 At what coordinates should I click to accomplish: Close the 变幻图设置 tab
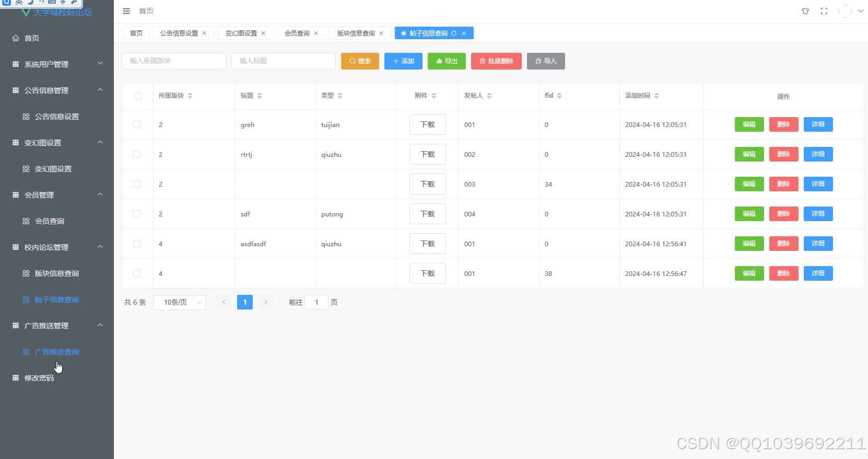(263, 33)
